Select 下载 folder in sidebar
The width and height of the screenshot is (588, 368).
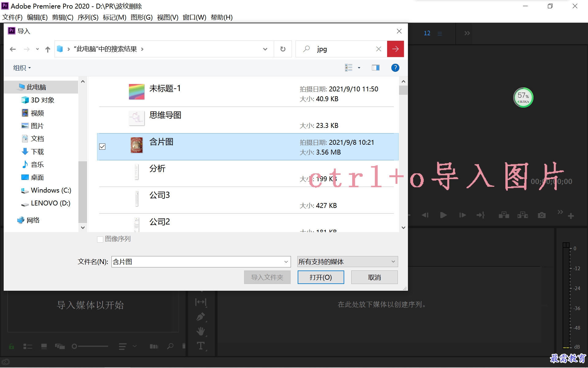pos(37,151)
